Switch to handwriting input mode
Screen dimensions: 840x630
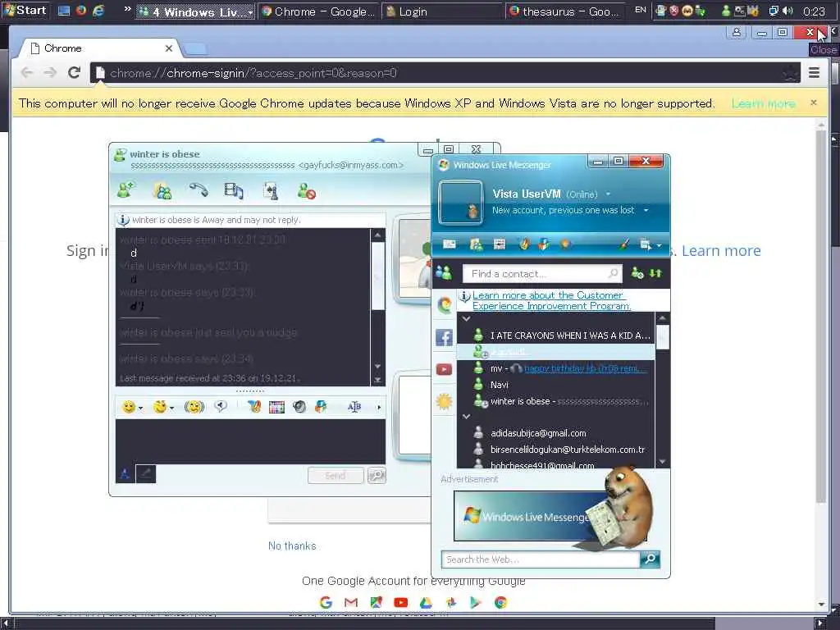(146, 473)
